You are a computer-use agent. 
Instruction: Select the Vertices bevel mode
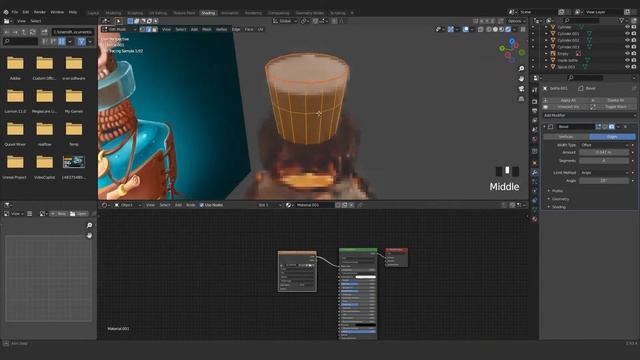pos(566,136)
